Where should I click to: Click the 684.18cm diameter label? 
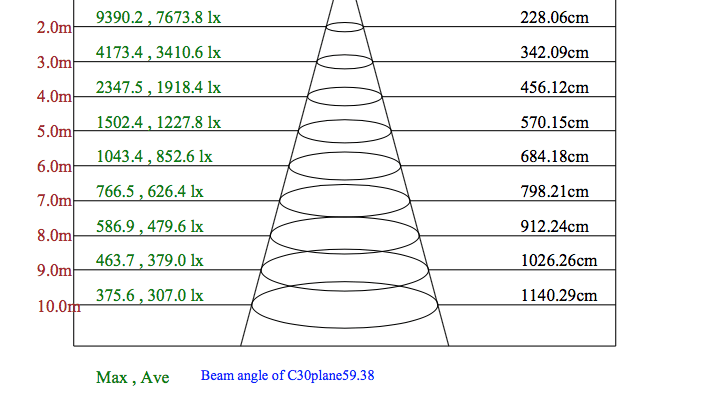pos(554,156)
